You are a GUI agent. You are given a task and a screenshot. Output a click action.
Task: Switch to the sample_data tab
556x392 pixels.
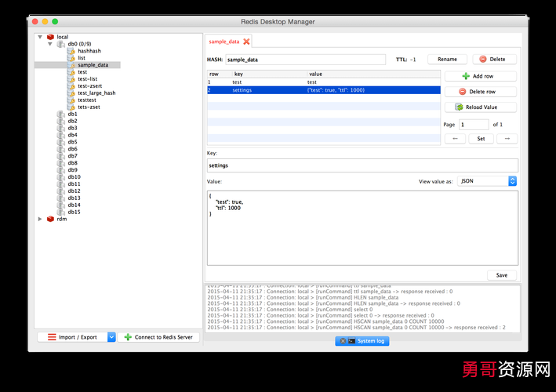(x=224, y=42)
